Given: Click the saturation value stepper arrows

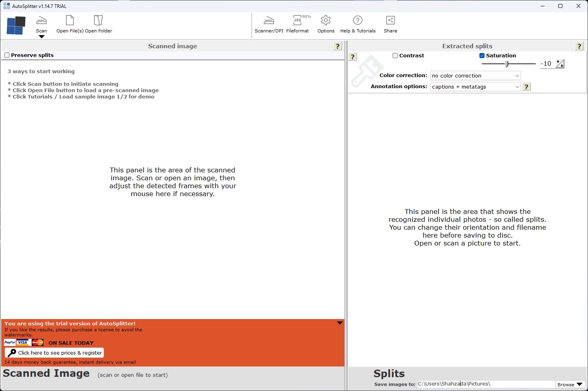Looking at the screenshot, I should 560,64.
